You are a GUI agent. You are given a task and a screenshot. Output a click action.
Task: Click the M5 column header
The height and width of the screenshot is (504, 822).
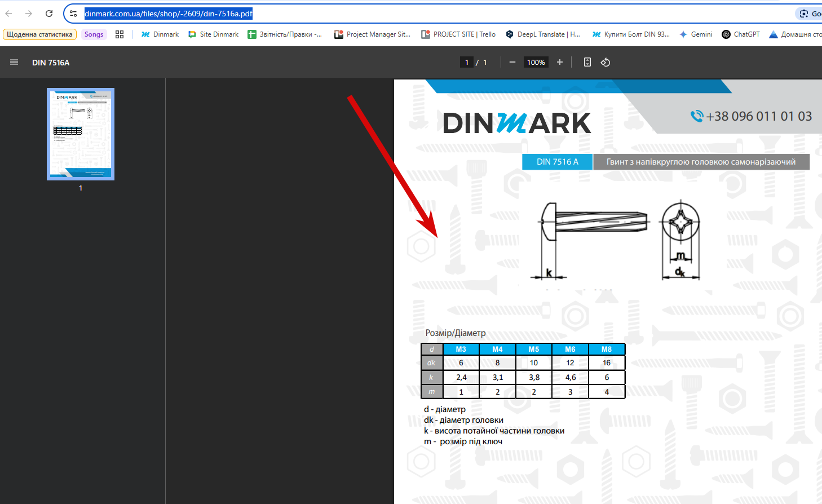(x=534, y=350)
